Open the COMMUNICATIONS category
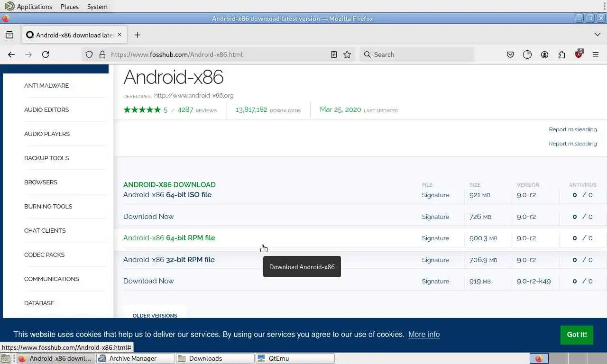 (52, 279)
